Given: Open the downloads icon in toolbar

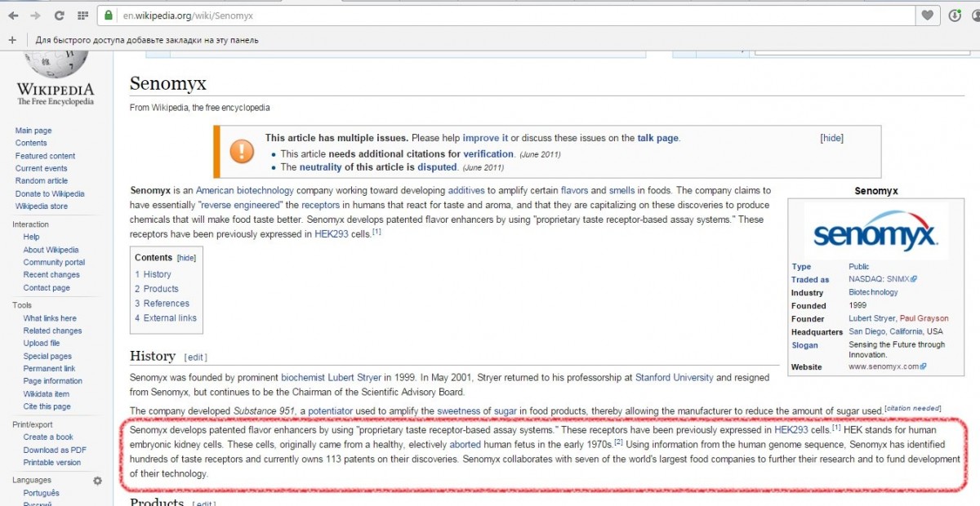Looking at the screenshot, I should pos(955,16).
